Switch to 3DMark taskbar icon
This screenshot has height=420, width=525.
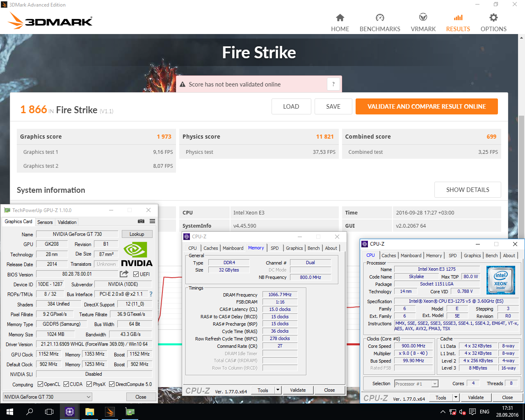coord(110,412)
